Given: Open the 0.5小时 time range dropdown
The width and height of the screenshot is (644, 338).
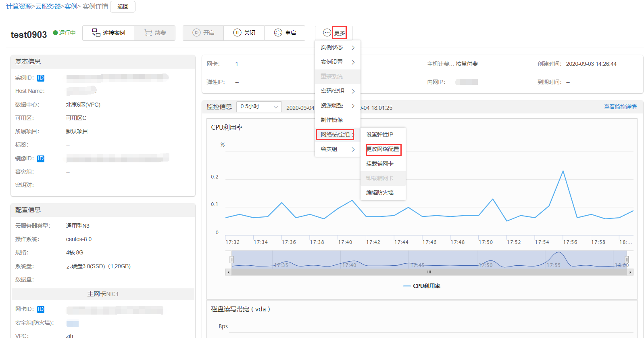Looking at the screenshot, I should (x=259, y=107).
